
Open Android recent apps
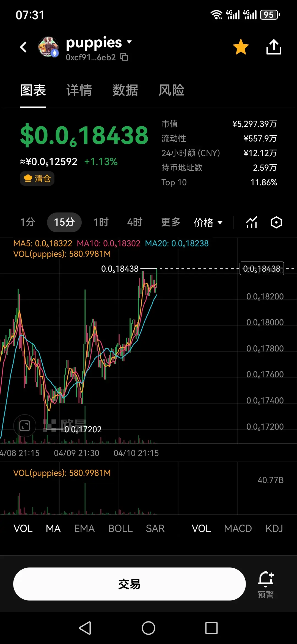click(x=211, y=628)
